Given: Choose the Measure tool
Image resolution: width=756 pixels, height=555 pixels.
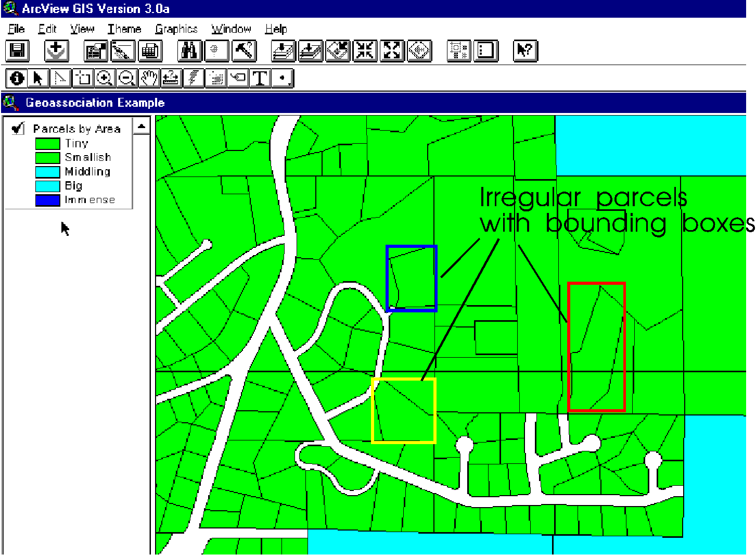Looking at the screenshot, I should tap(171, 78).
